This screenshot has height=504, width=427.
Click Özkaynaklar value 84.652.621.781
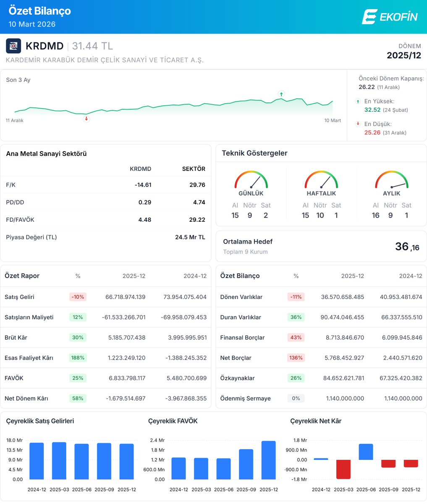[343, 378]
